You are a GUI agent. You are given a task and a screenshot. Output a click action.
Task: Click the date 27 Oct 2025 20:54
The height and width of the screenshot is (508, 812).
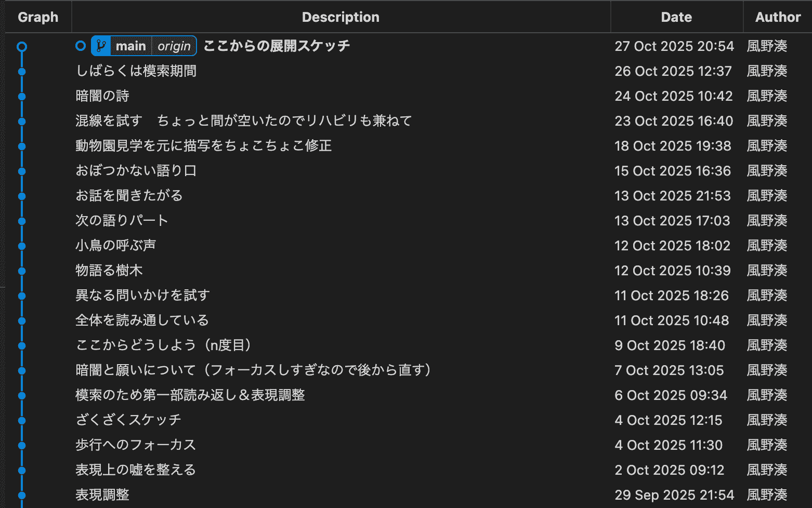[x=674, y=46]
